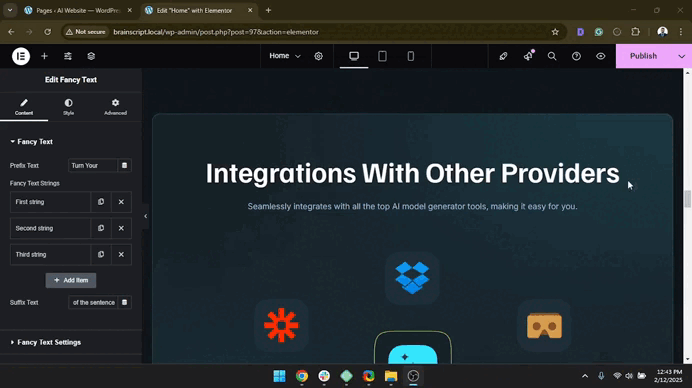Select the red asterisk Zapier logo

pyautogui.click(x=281, y=325)
